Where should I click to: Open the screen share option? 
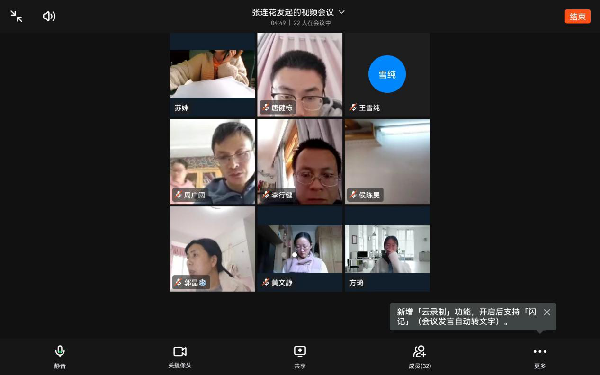[x=300, y=356]
